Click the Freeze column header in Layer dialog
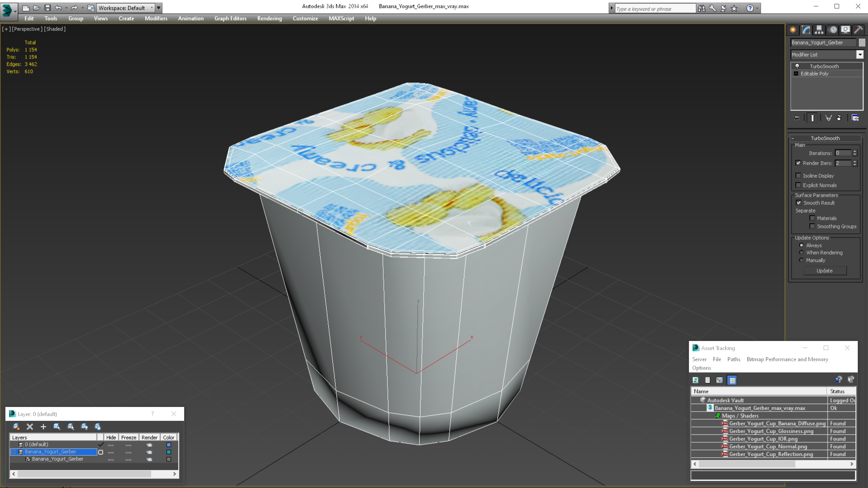Image resolution: width=868 pixels, height=488 pixels. pyautogui.click(x=128, y=437)
